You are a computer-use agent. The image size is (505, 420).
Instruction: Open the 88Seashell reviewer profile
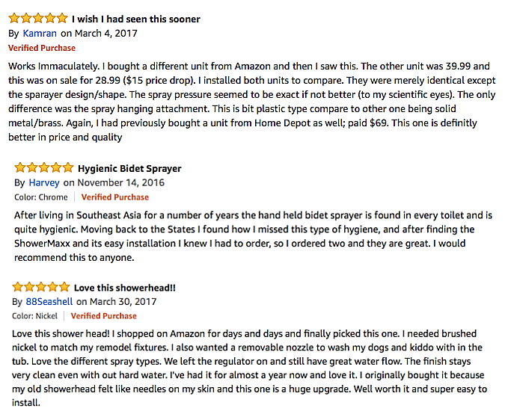pos(49,301)
